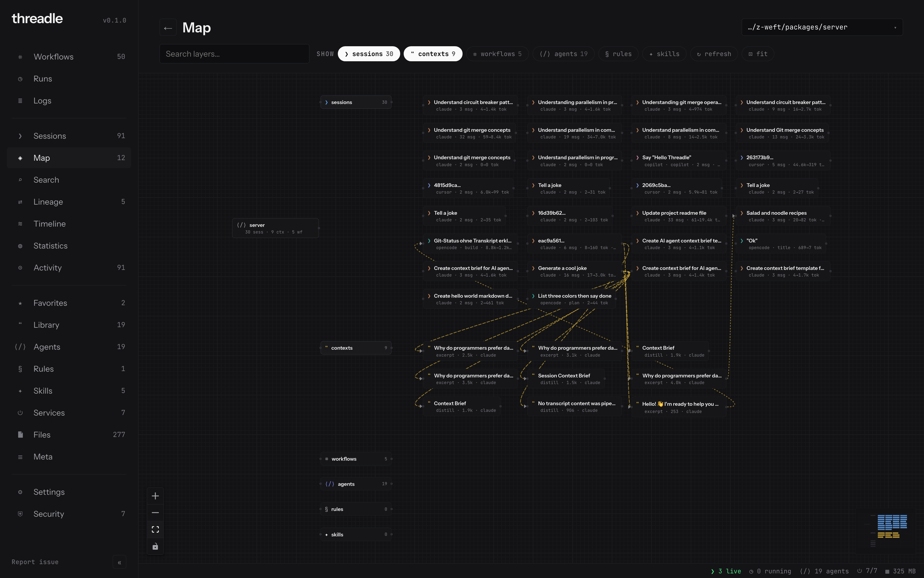Click the Meta icon in sidebar

[20, 457]
